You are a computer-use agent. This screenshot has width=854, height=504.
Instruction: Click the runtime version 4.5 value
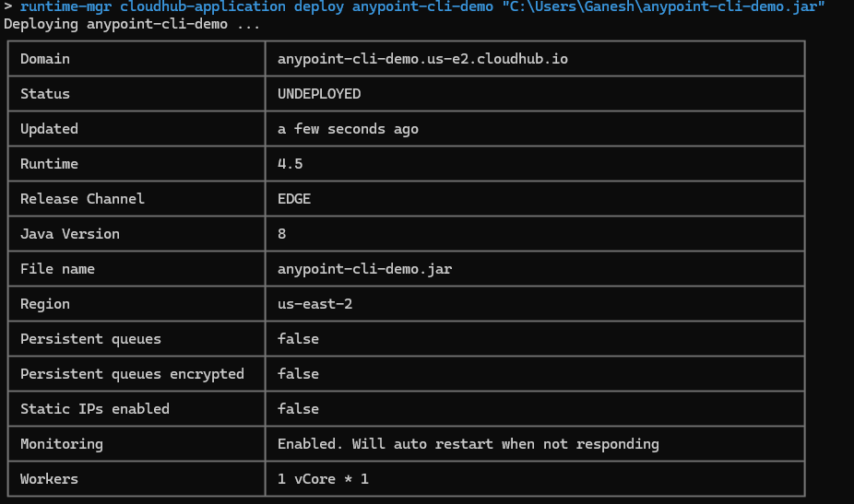(290, 164)
